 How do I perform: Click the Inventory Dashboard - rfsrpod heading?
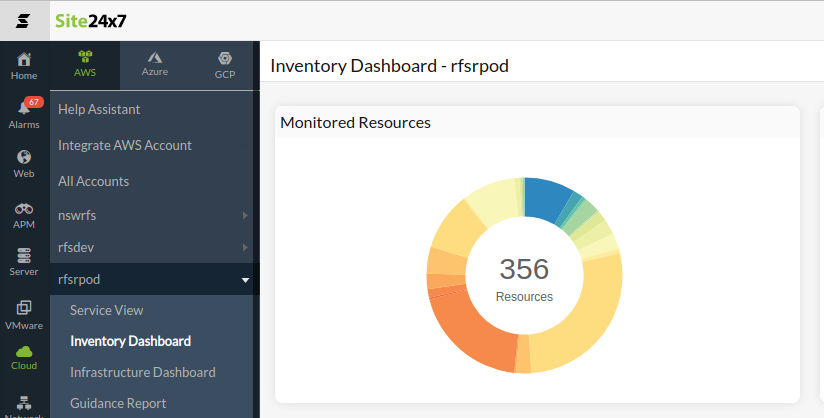(x=389, y=66)
